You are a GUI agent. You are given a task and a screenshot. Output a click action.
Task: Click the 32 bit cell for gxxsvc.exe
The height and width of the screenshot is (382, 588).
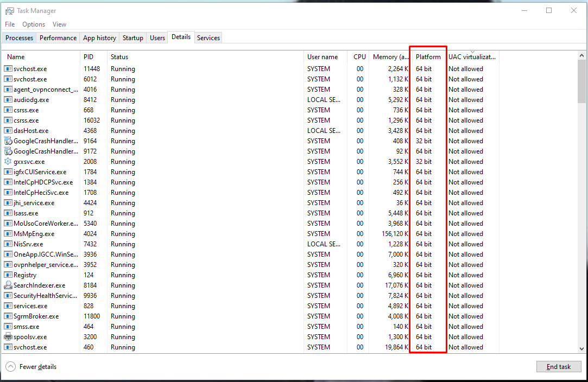tap(423, 162)
